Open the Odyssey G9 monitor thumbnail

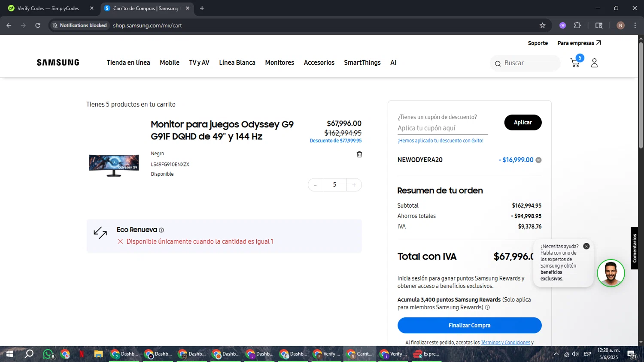(114, 166)
